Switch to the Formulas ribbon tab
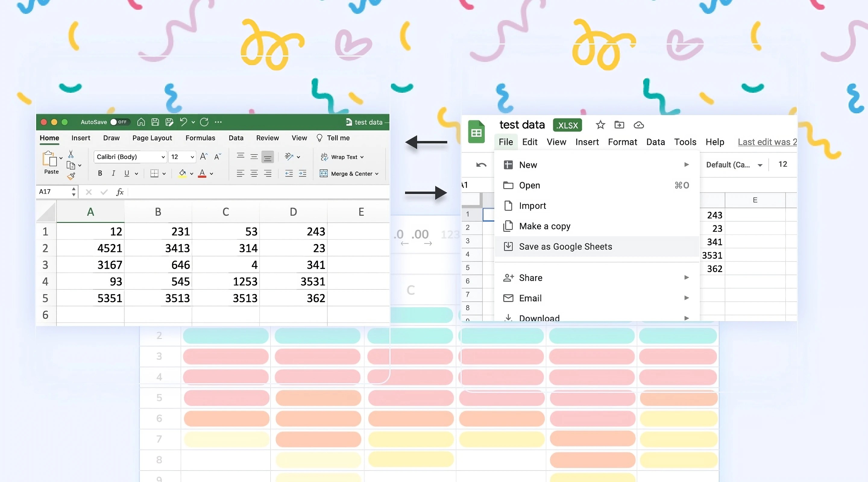This screenshot has width=868, height=482. 200,138
